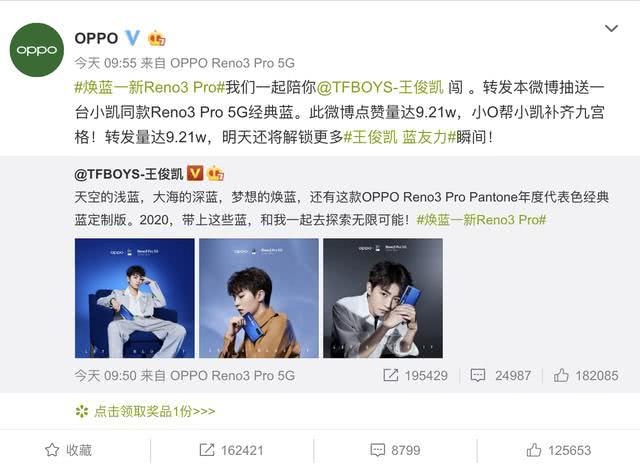Open the #焕蓝一新Reno3 Pro# hashtag in OPPO's post
The image size is (640, 471).
(149, 87)
